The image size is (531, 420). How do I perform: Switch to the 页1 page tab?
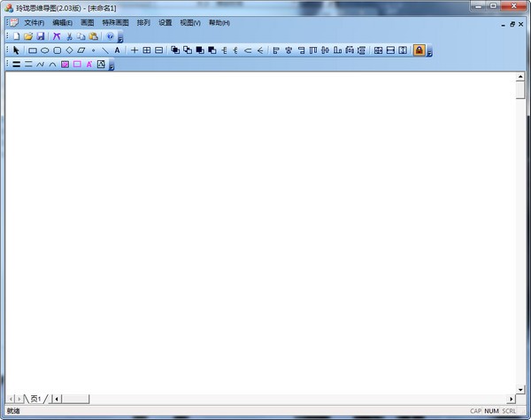36,400
